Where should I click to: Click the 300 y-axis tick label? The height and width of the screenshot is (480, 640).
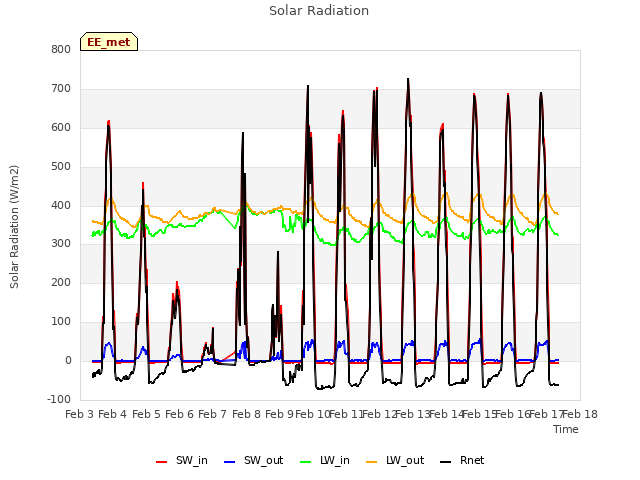61,244
